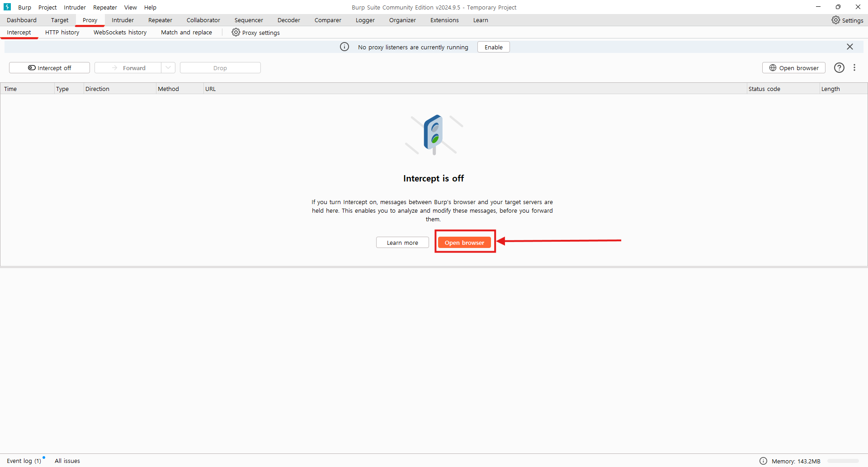Select the Proxy tab

pos(90,20)
